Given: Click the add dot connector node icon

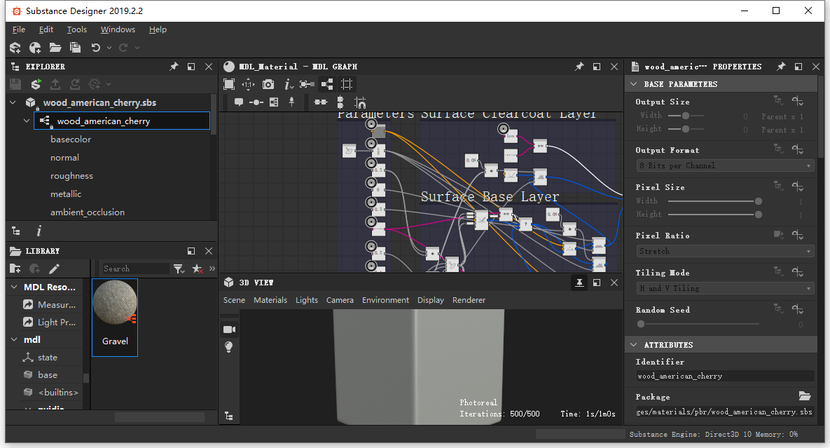Looking at the screenshot, I should pos(256,102).
